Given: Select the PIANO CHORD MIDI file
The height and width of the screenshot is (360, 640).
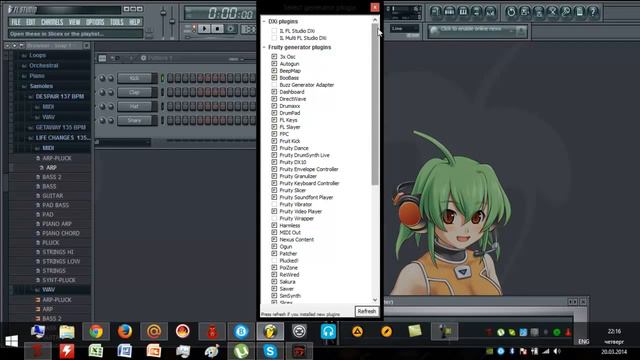Looking at the screenshot, I should click(x=61, y=233).
